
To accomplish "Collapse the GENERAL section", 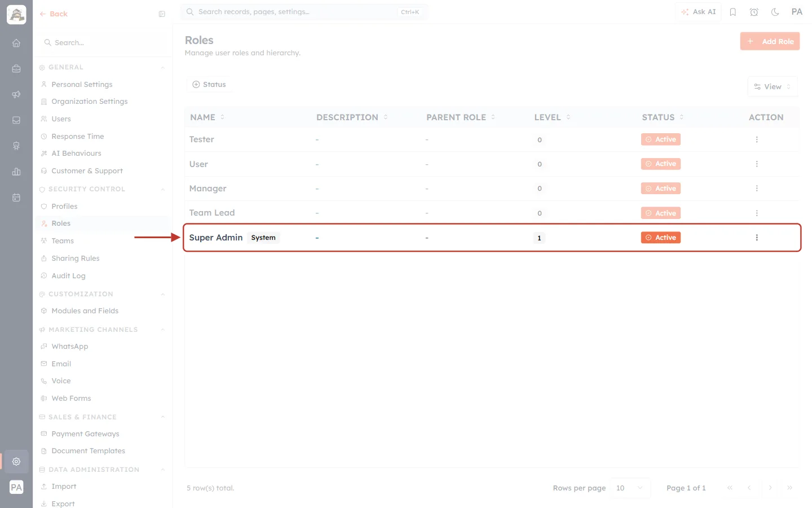I will [x=162, y=68].
